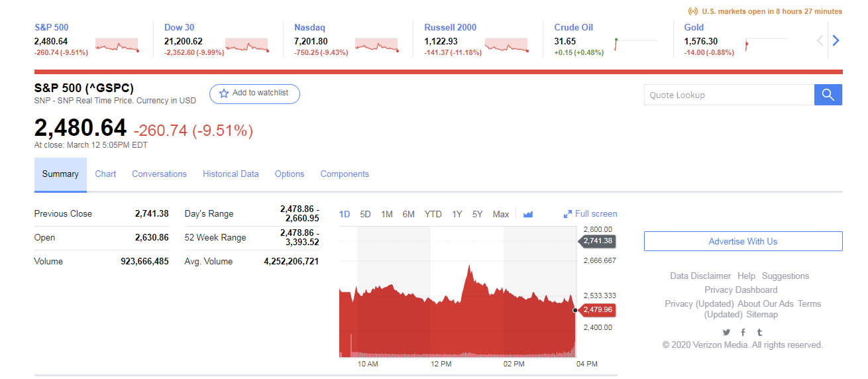Switch chart type using the area chart icon

point(528,214)
